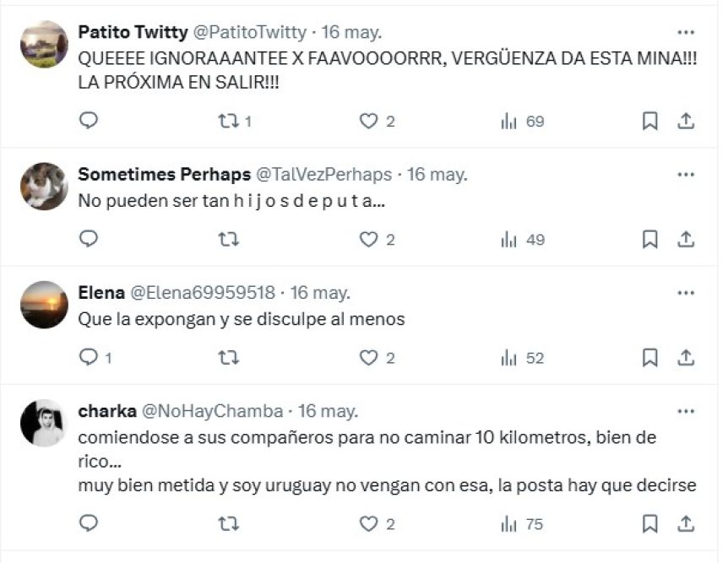Open more options on Elena's tweet
The height and width of the screenshot is (563, 728).
686,293
